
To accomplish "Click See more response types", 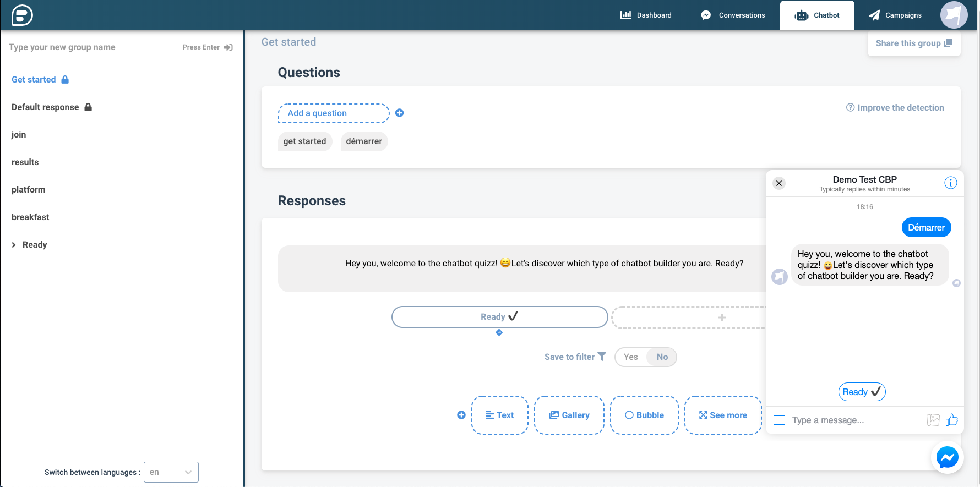I will [x=723, y=415].
